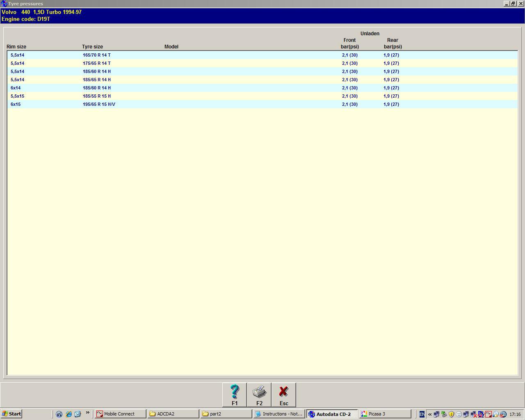This screenshot has height=420, width=525.
Task: Click the EN language indicator
Action: point(422,414)
